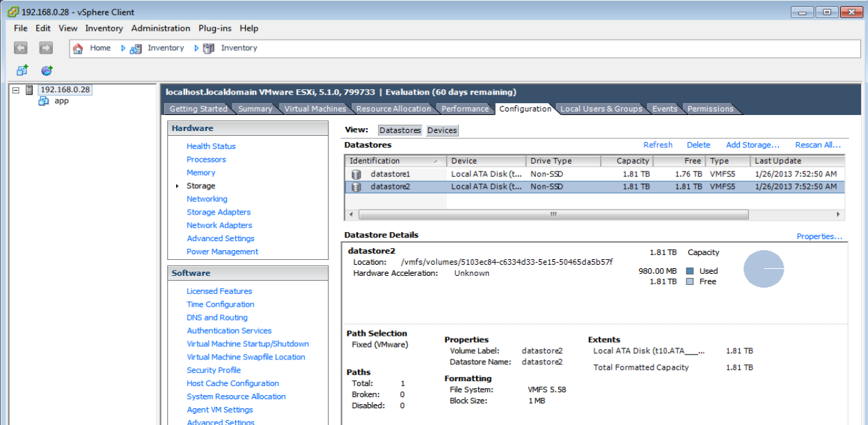Click the datastore2 disk icon

tap(357, 187)
